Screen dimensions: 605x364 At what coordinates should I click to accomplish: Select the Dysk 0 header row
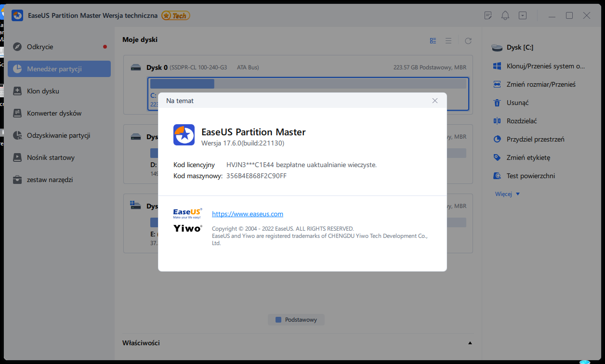(298, 67)
